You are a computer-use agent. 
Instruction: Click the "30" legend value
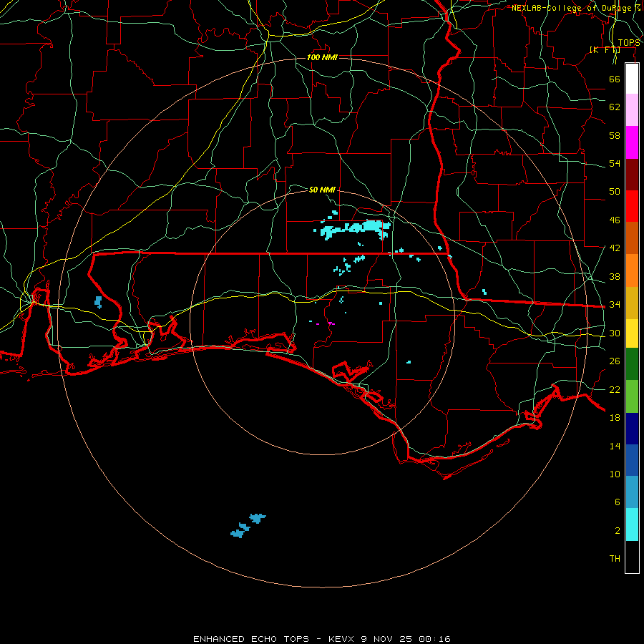pyautogui.click(x=615, y=333)
